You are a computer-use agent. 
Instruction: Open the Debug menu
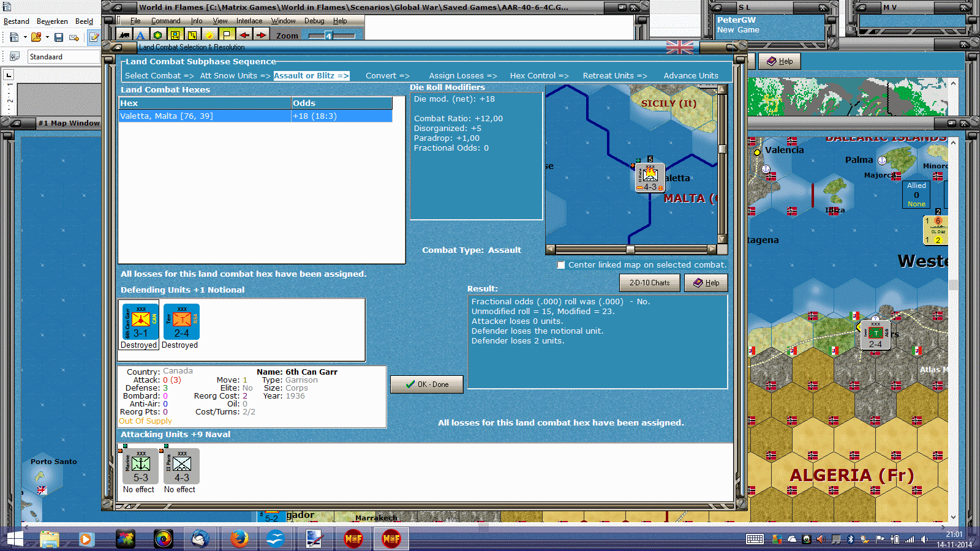tap(314, 21)
